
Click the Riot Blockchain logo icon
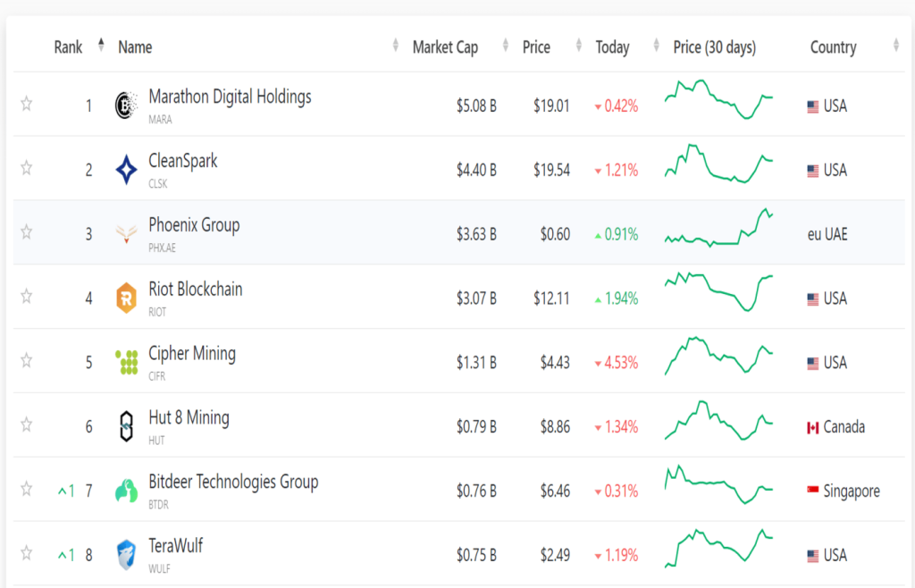[x=127, y=298]
